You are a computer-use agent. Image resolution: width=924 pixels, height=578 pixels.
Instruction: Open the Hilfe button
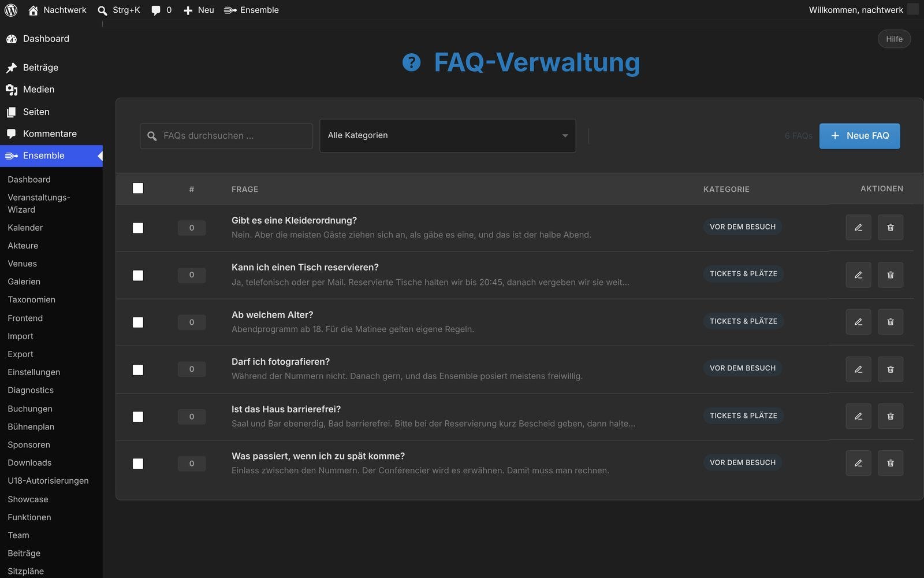894,39
